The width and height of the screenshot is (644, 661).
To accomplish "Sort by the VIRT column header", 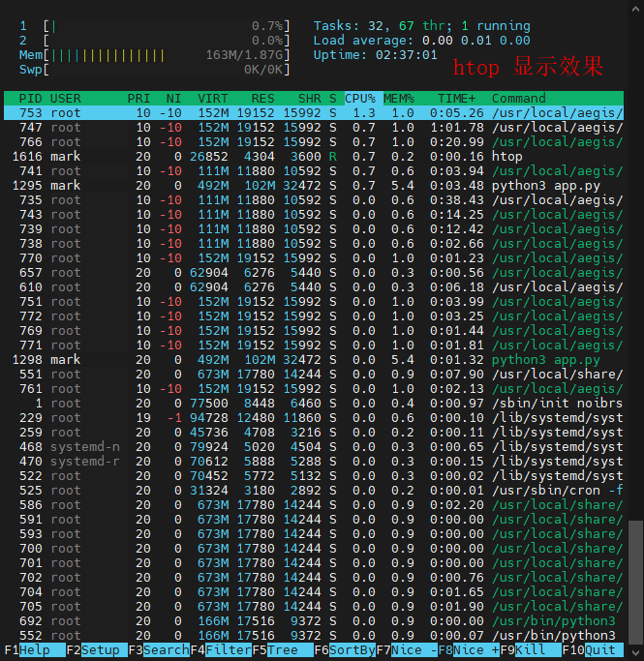I will (x=212, y=98).
